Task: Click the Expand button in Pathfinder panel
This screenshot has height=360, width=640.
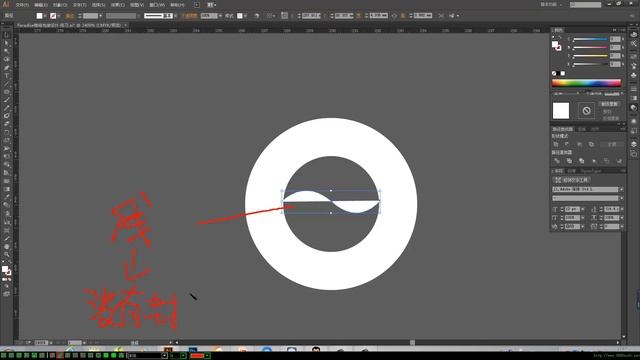Action: (x=612, y=144)
